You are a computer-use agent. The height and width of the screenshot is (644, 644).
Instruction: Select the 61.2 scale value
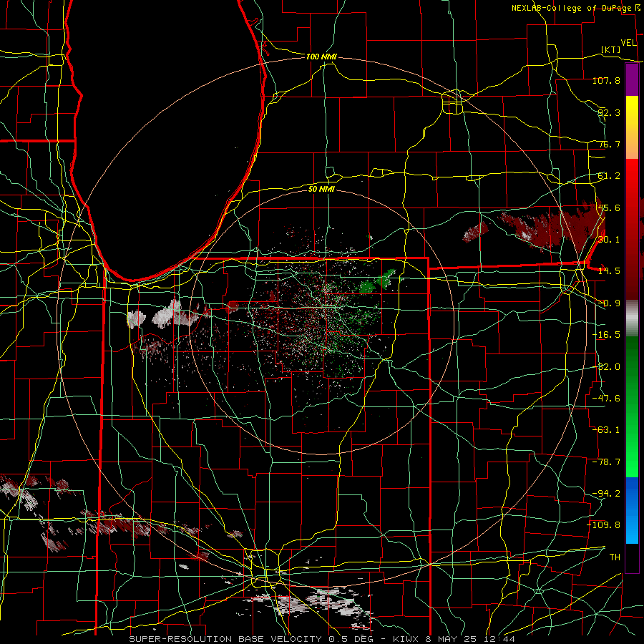tap(609, 176)
